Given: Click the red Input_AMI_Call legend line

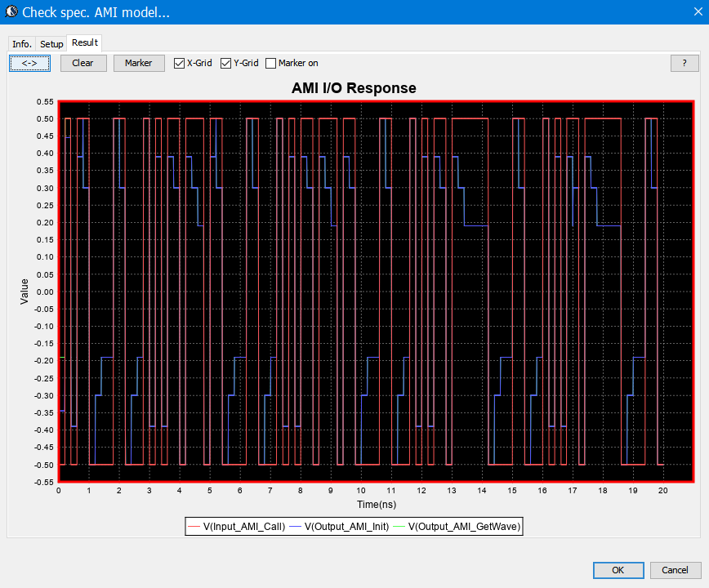Looking at the screenshot, I should point(194,527).
